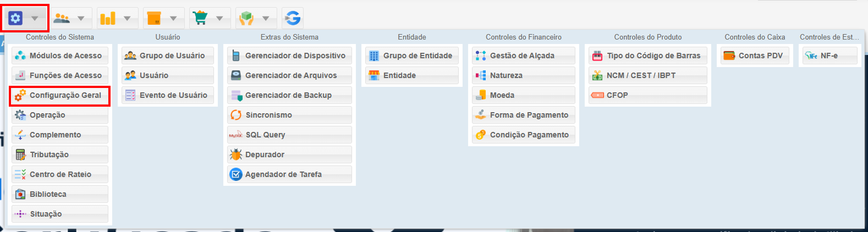Open the people/users toolbar icon
Screen dimensions: 868x232
62,18
